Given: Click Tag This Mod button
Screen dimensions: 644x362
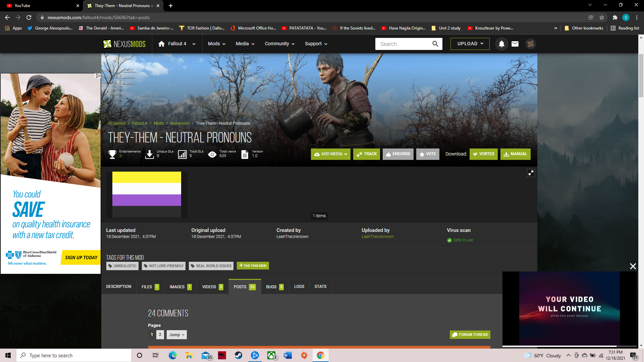Looking at the screenshot, I should 253,266.
